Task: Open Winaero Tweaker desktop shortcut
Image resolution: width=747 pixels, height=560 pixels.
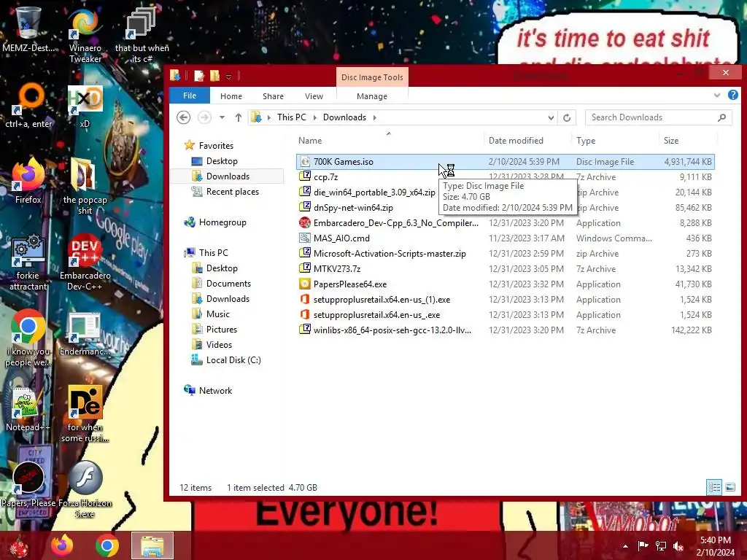Action: [85, 34]
